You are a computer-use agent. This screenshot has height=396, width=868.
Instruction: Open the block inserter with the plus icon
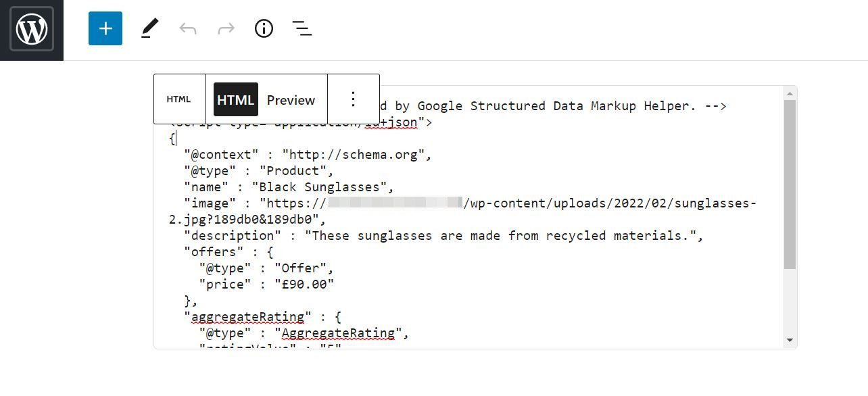[105, 28]
